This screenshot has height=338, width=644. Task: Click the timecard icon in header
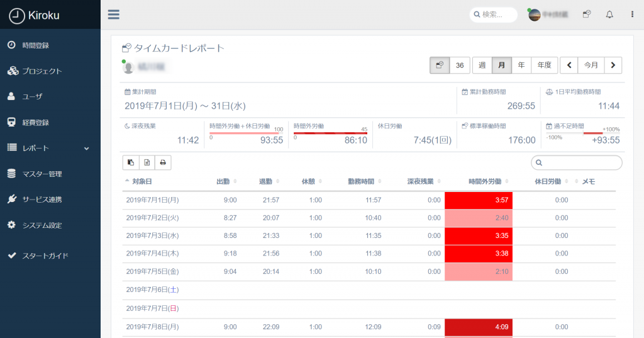[587, 14]
